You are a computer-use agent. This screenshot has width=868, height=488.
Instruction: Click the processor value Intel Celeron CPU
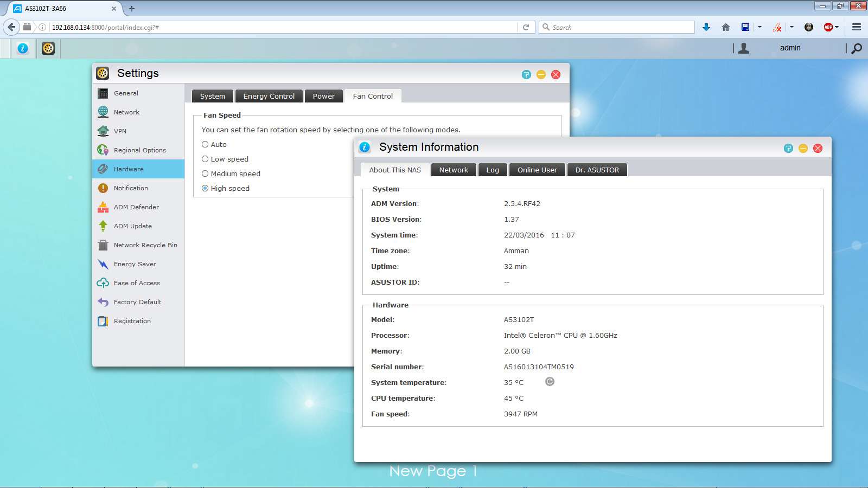[560, 336]
